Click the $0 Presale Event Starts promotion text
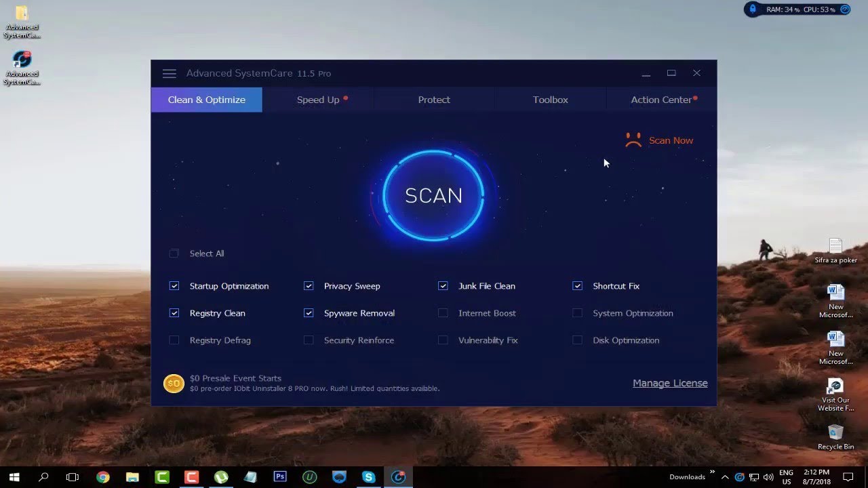 click(x=235, y=378)
